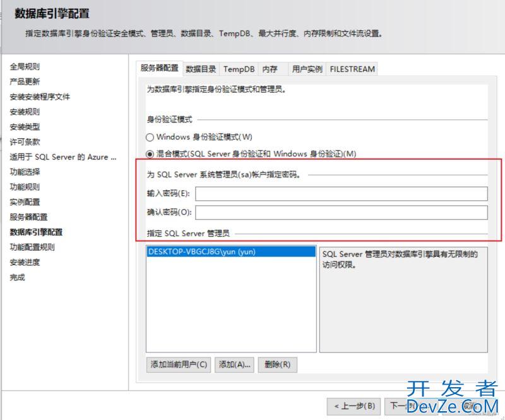505x420 pixels.
Task: Click 功能配置规则 step in sidebar
Action: pyautogui.click(x=32, y=247)
